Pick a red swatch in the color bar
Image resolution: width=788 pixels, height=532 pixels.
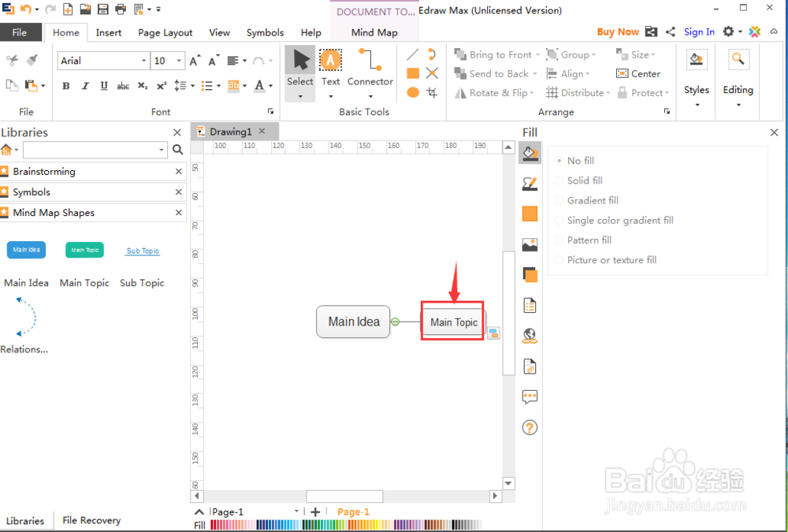point(214,525)
